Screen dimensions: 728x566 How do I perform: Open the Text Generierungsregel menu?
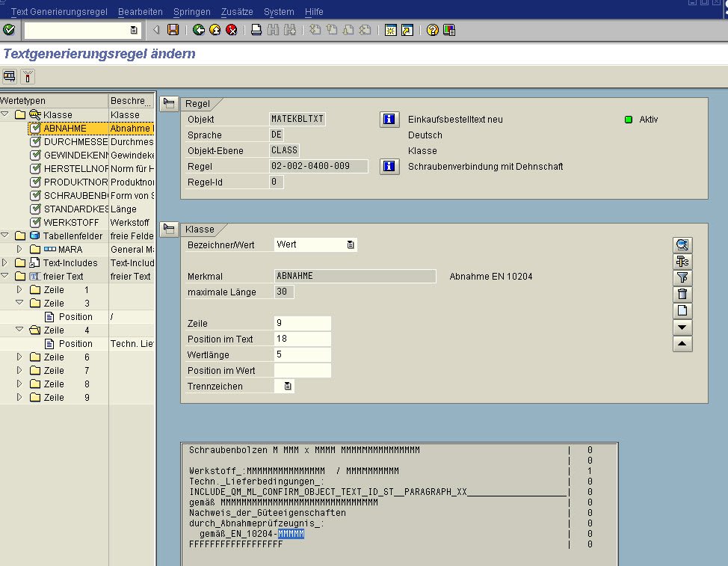pos(59,12)
